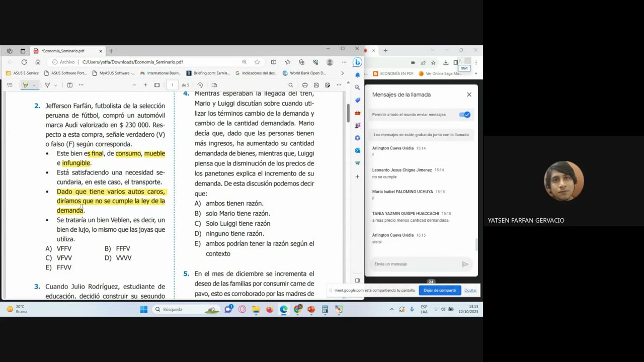The image size is (644, 362).
Task: Toggle two-page view icon in PDF toolbar
Action: tap(214, 85)
